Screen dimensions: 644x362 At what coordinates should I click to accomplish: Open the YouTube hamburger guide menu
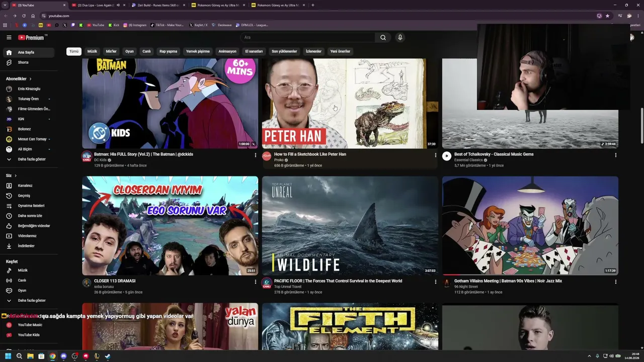[9, 37]
